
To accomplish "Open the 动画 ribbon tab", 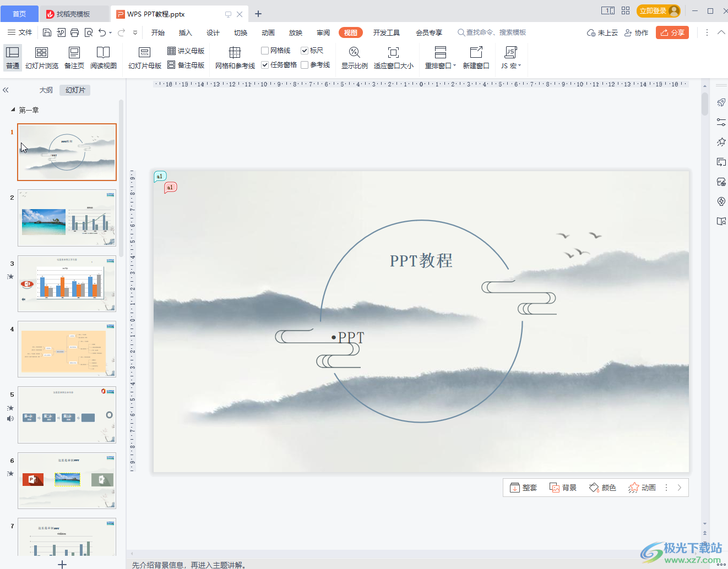I will [x=268, y=32].
